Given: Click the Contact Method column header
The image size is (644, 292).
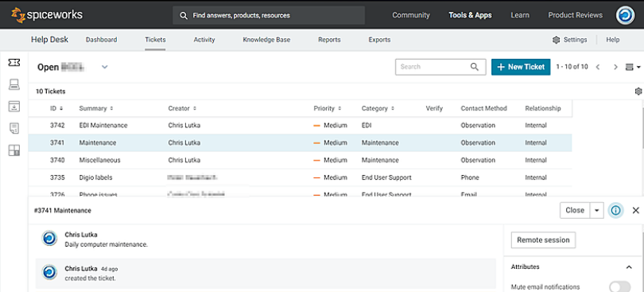Looking at the screenshot, I should coord(484,108).
